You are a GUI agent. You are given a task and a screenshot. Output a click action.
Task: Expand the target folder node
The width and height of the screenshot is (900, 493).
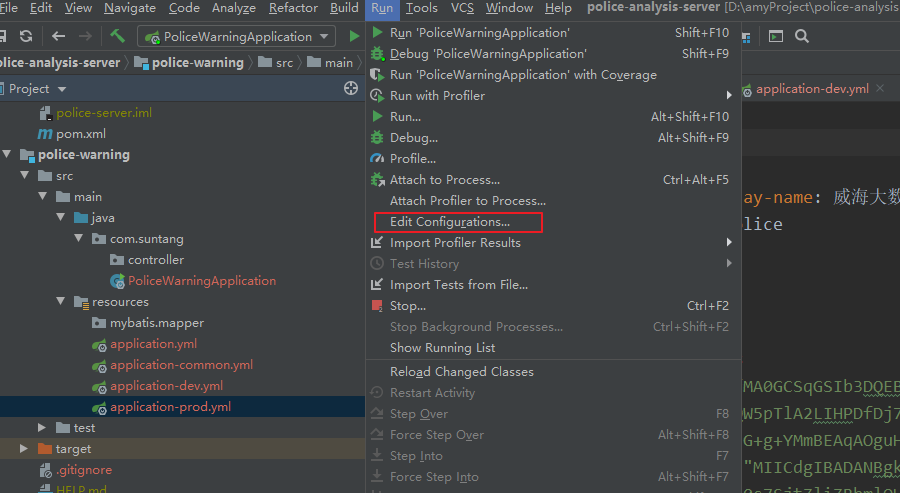[x=24, y=449]
